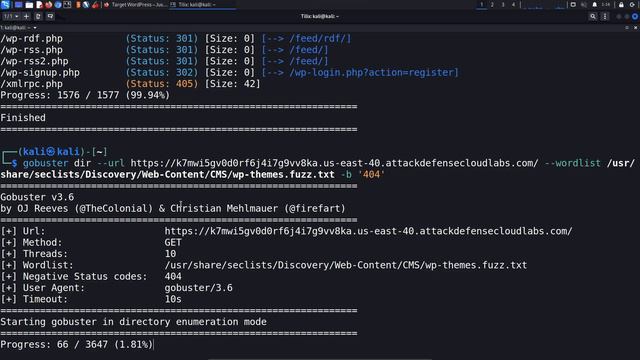Click the Tilix blue close window circle
The width and height of the screenshot is (640, 360).
(x=635, y=16)
